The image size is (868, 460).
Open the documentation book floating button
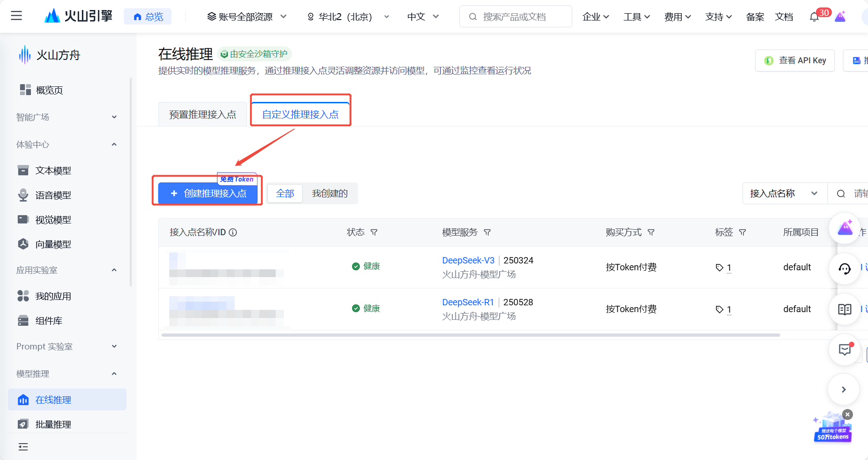point(845,309)
